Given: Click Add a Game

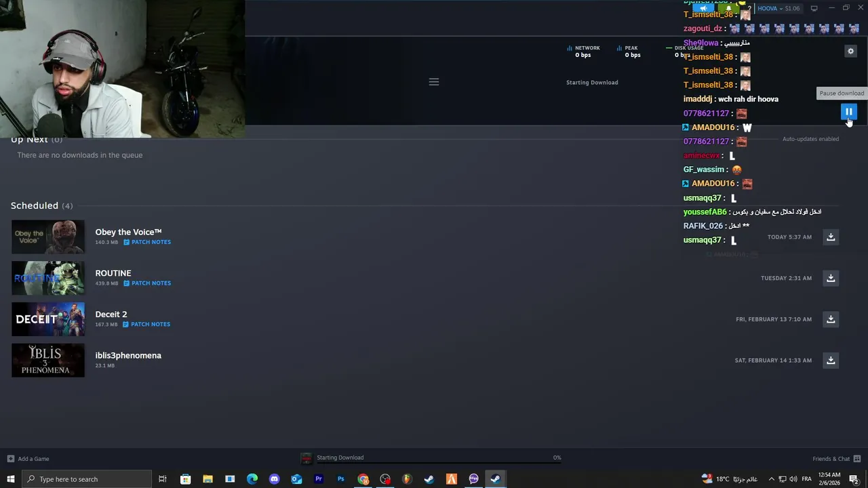Looking at the screenshot, I should tap(28, 459).
